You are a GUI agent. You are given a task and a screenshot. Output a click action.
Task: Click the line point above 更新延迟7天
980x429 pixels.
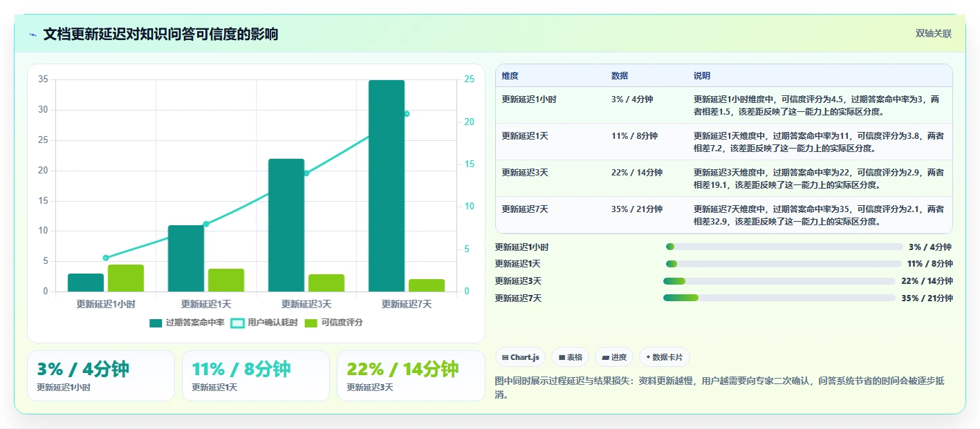click(407, 114)
